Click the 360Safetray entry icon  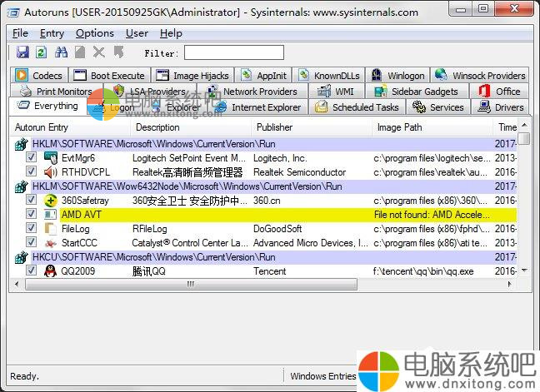click(51, 201)
